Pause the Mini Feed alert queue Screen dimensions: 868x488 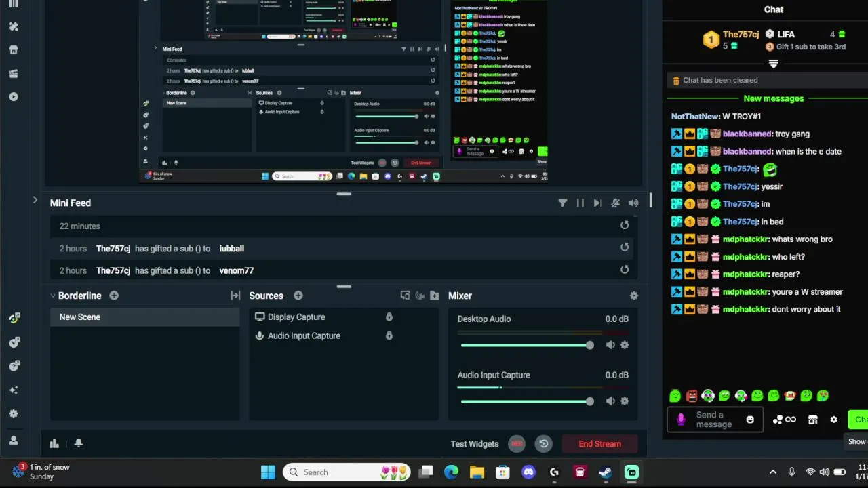click(580, 203)
